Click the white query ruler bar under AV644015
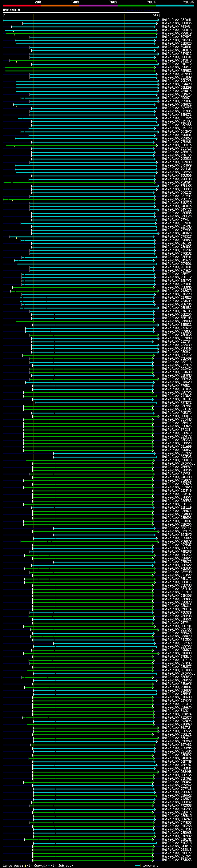Screen dimensions: 197x868 tap(81, 12)
